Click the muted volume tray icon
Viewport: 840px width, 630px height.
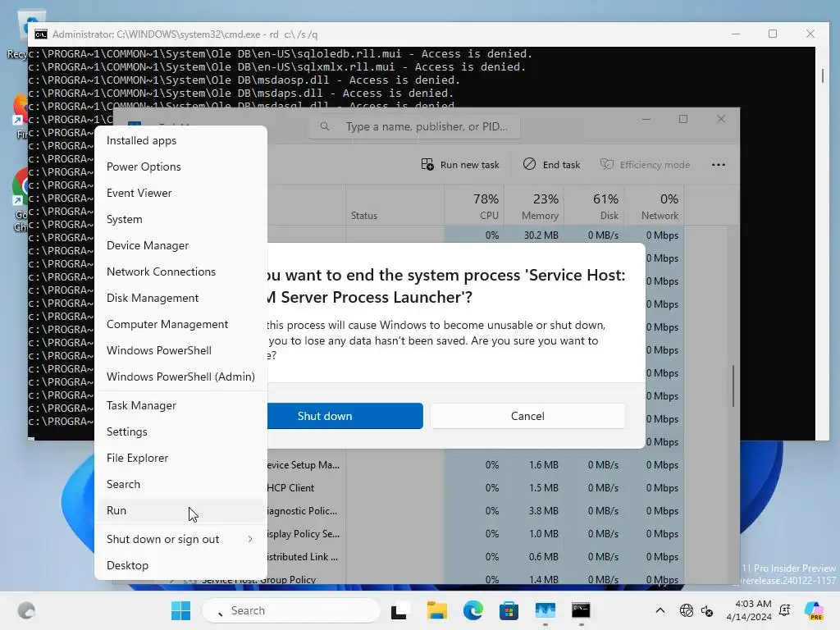click(x=707, y=610)
